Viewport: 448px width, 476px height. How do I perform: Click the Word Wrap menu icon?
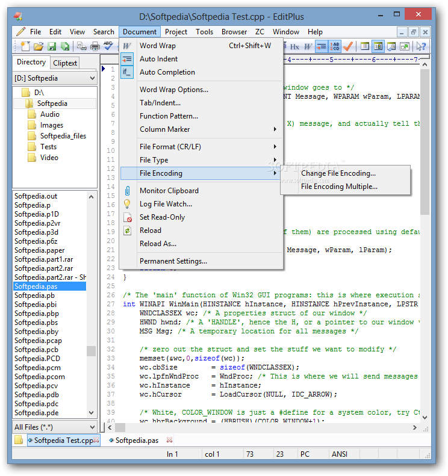point(127,46)
